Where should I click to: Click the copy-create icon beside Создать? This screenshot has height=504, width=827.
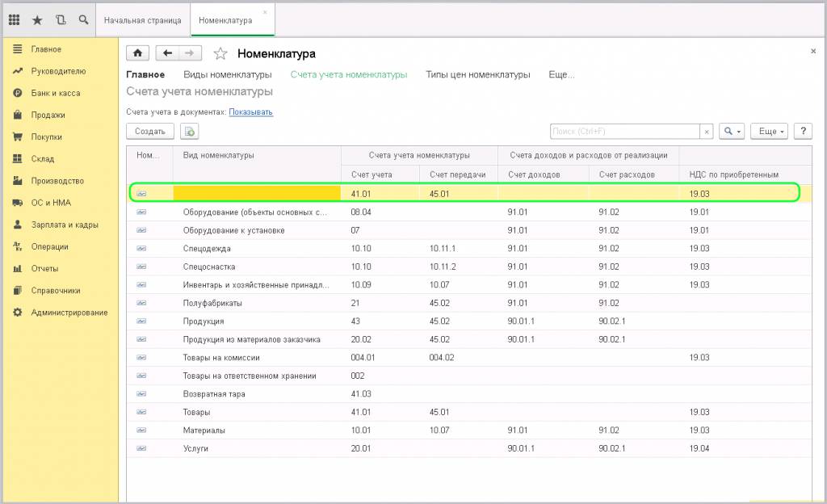pyautogui.click(x=189, y=132)
